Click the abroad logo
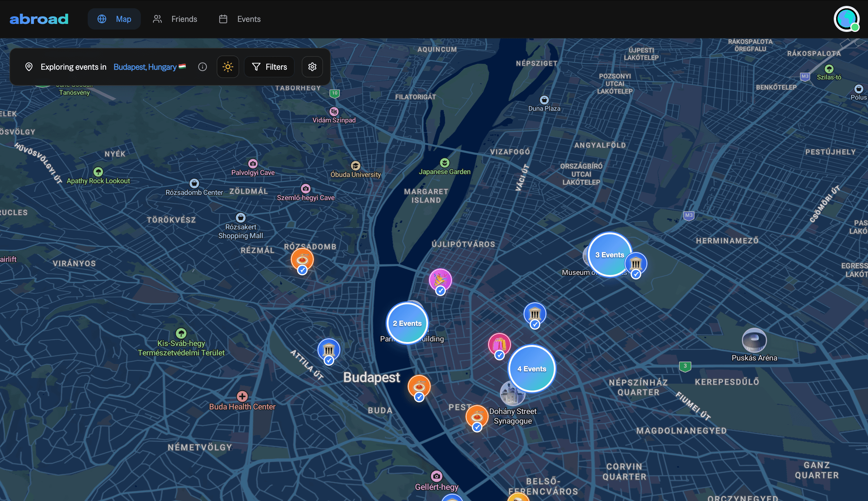Viewport: 868px width, 501px height. (39, 19)
